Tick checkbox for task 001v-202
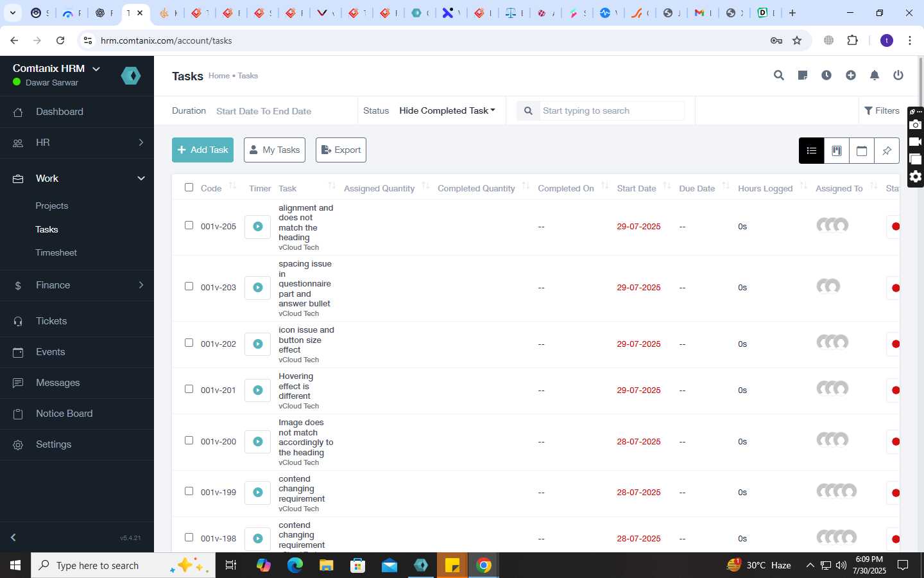 pyautogui.click(x=189, y=343)
